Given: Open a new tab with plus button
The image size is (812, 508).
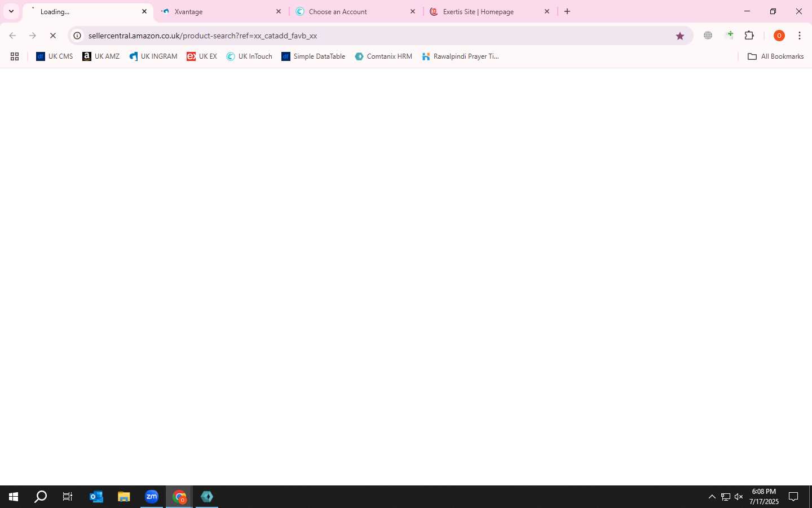Looking at the screenshot, I should pyautogui.click(x=567, y=11).
